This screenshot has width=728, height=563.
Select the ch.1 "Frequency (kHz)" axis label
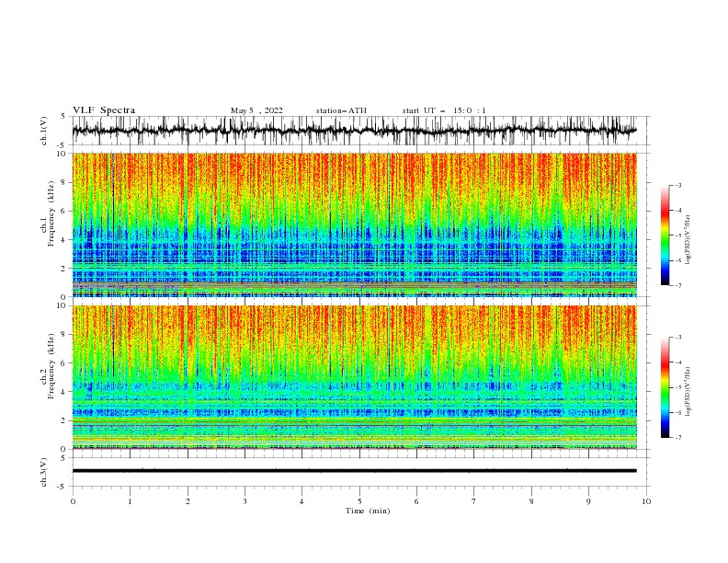(51, 214)
